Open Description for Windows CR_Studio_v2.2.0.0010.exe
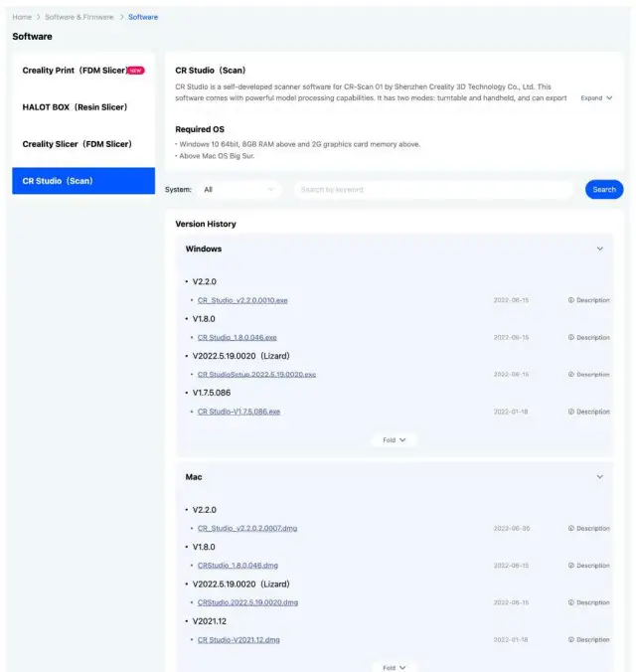The width and height of the screenshot is (636, 672). tap(588, 300)
